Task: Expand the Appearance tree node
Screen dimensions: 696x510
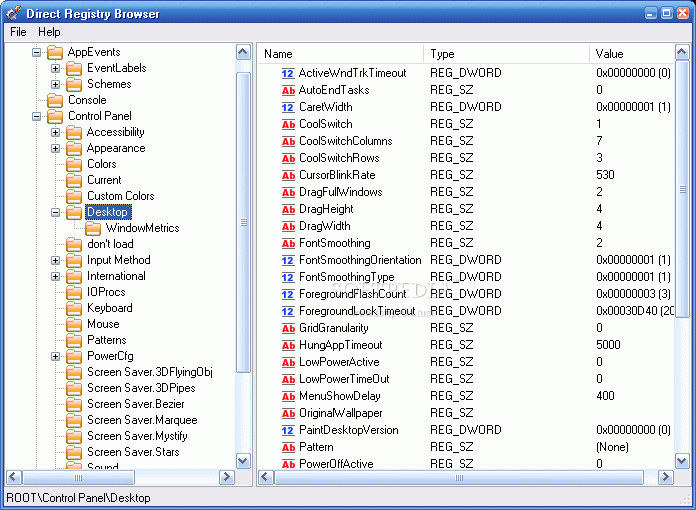Action: pos(55,149)
